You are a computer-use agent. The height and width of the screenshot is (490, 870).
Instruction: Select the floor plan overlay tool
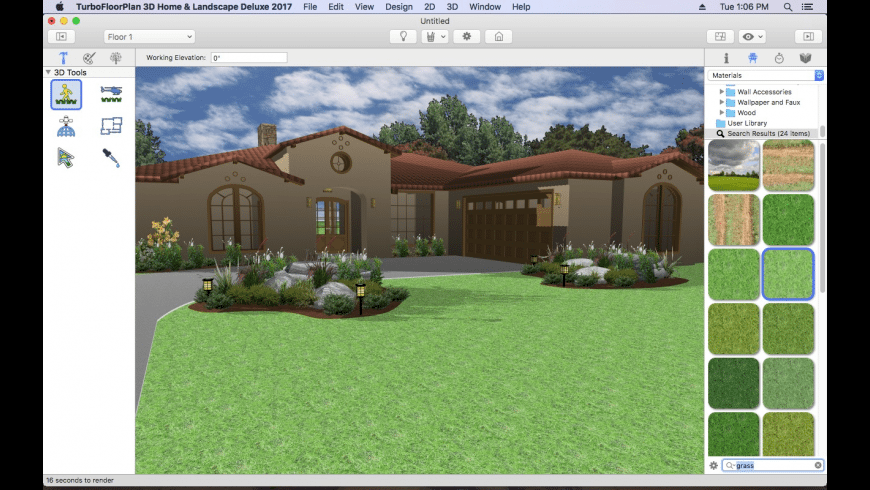point(111,126)
